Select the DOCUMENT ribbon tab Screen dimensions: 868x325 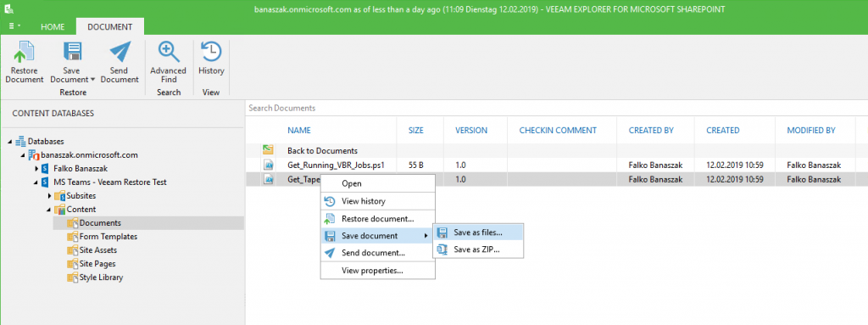click(109, 26)
